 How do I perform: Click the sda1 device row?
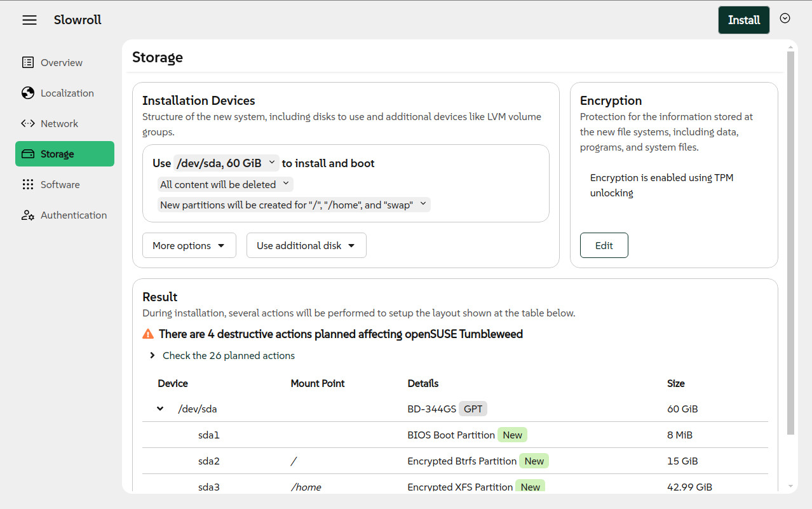(455, 435)
